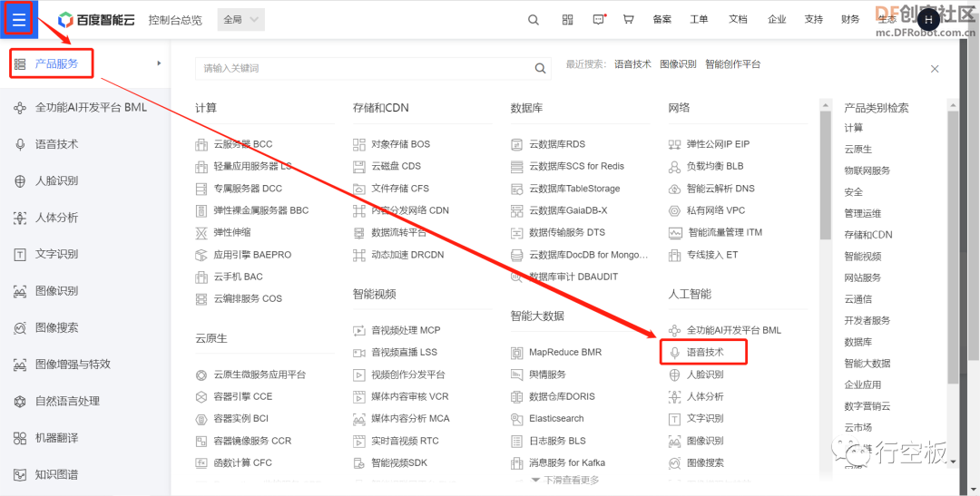Viewport: 980px width, 496px height.
Task: Click sidebar 知识图谱 icon
Action: (x=20, y=475)
